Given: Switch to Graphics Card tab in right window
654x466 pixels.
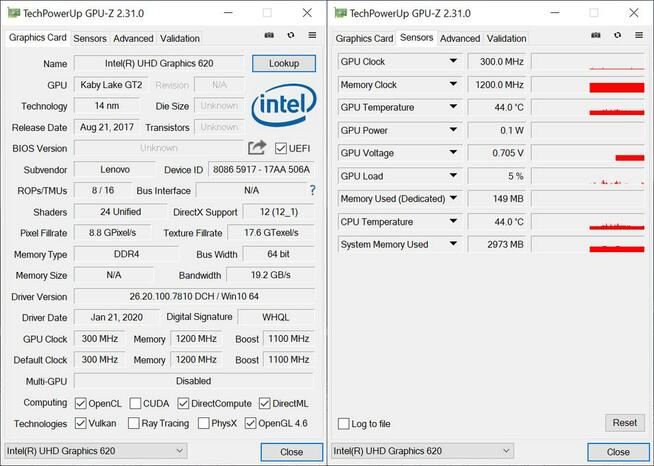Looking at the screenshot, I should pyautogui.click(x=364, y=38).
